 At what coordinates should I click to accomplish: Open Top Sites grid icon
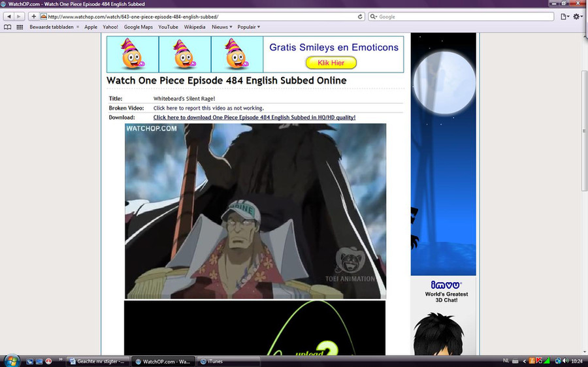point(20,27)
